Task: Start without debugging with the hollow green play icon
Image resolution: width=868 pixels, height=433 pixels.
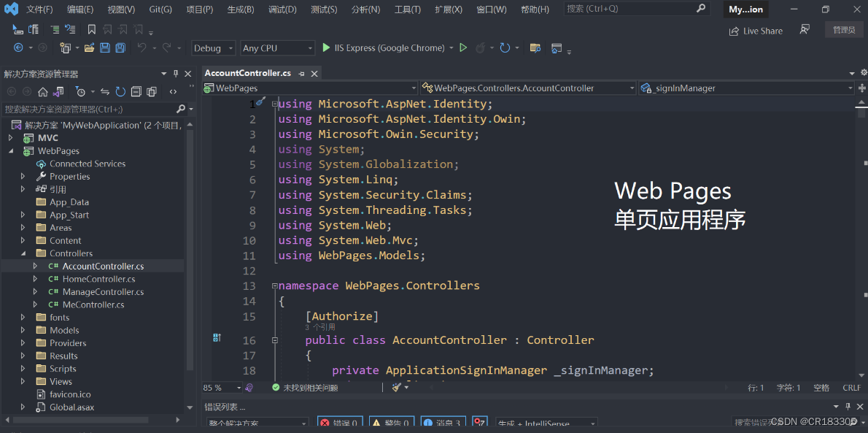Action: tap(463, 48)
